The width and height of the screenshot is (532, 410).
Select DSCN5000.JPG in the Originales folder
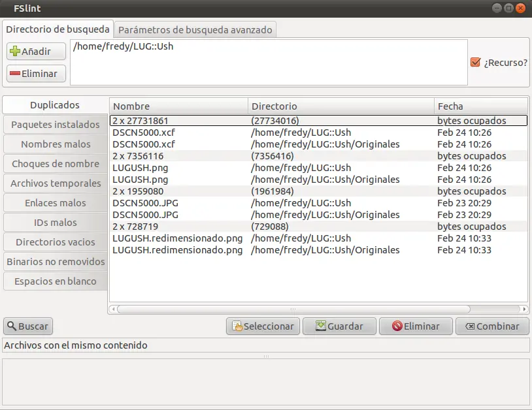tap(318, 215)
